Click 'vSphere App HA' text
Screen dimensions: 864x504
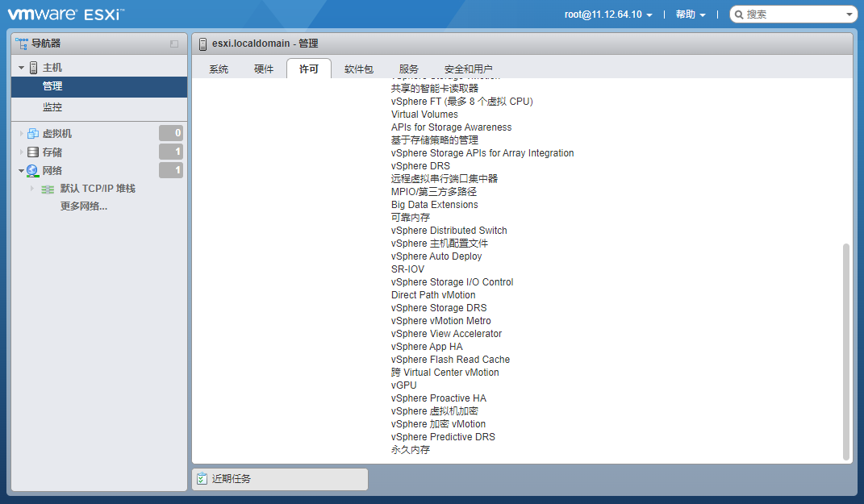point(427,347)
